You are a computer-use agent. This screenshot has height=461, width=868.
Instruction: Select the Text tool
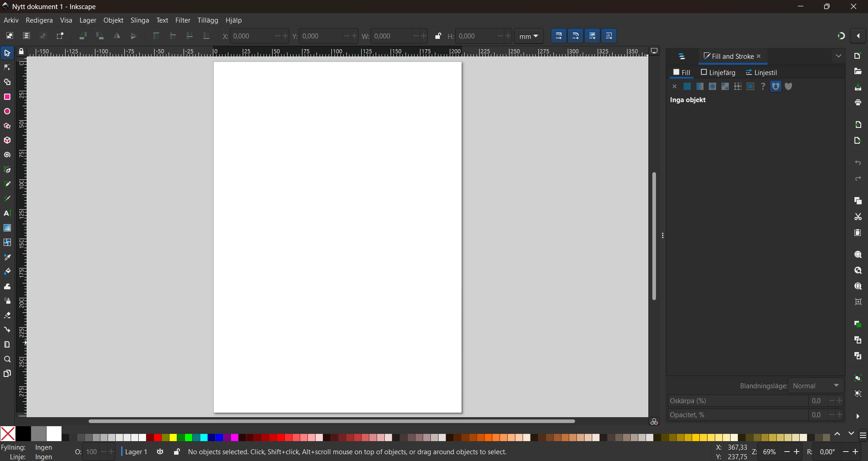[7, 213]
